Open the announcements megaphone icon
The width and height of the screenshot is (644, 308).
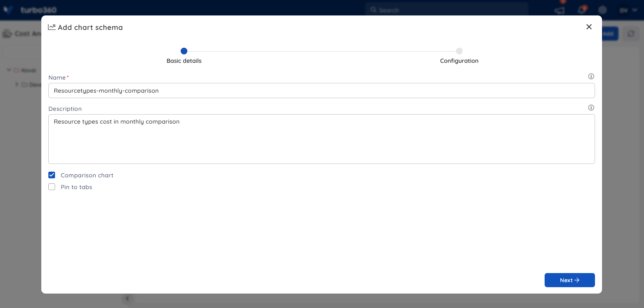pos(559,10)
